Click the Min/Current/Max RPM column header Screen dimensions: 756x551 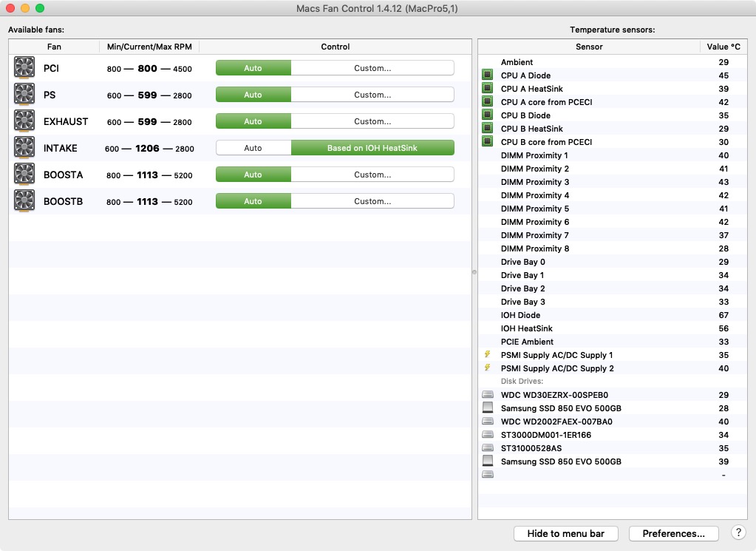click(x=149, y=47)
